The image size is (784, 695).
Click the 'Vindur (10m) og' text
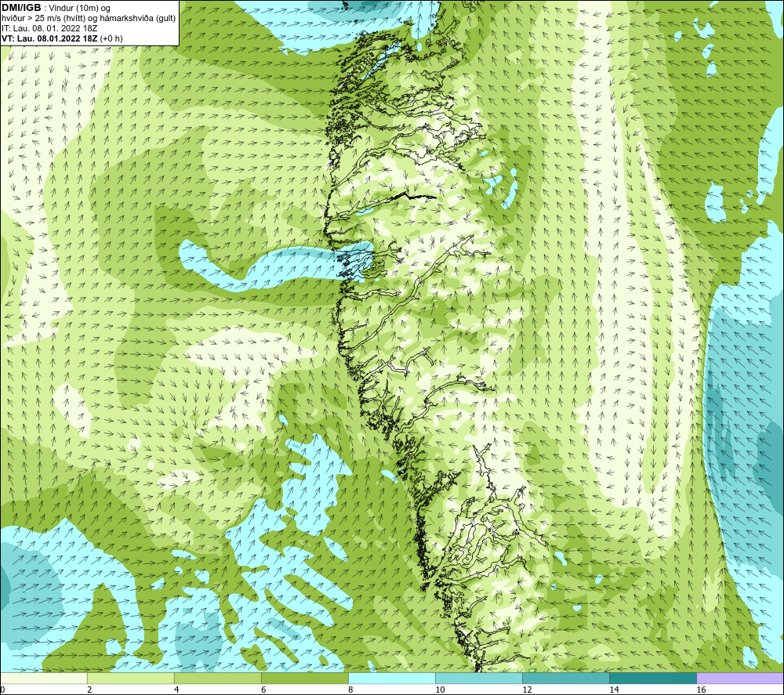[80, 9]
